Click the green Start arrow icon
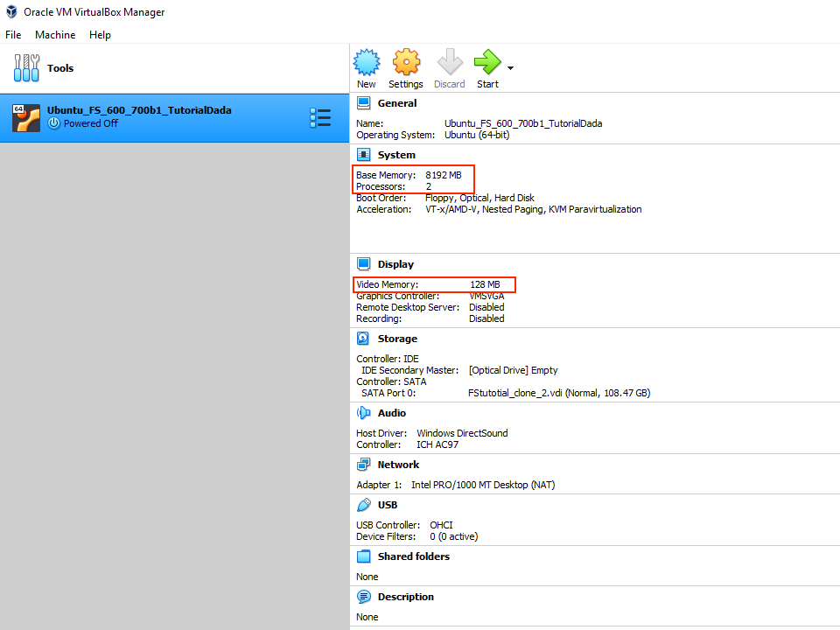 [486, 63]
